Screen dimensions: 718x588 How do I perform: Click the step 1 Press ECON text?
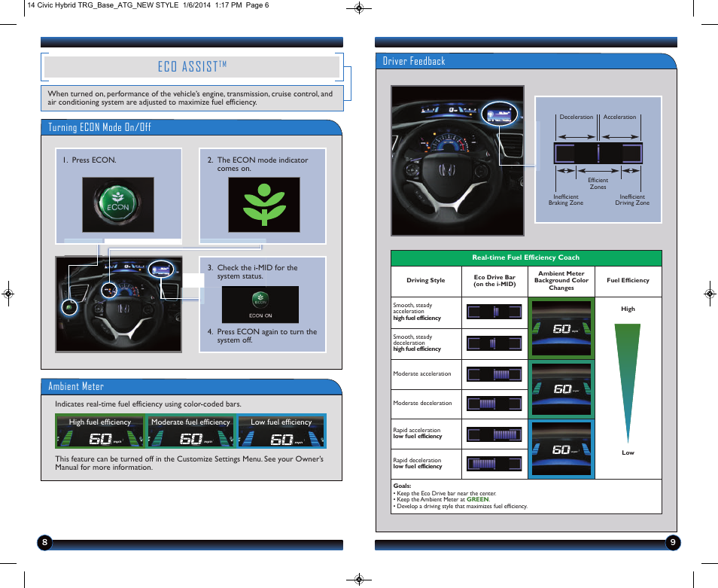click(x=90, y=160)
